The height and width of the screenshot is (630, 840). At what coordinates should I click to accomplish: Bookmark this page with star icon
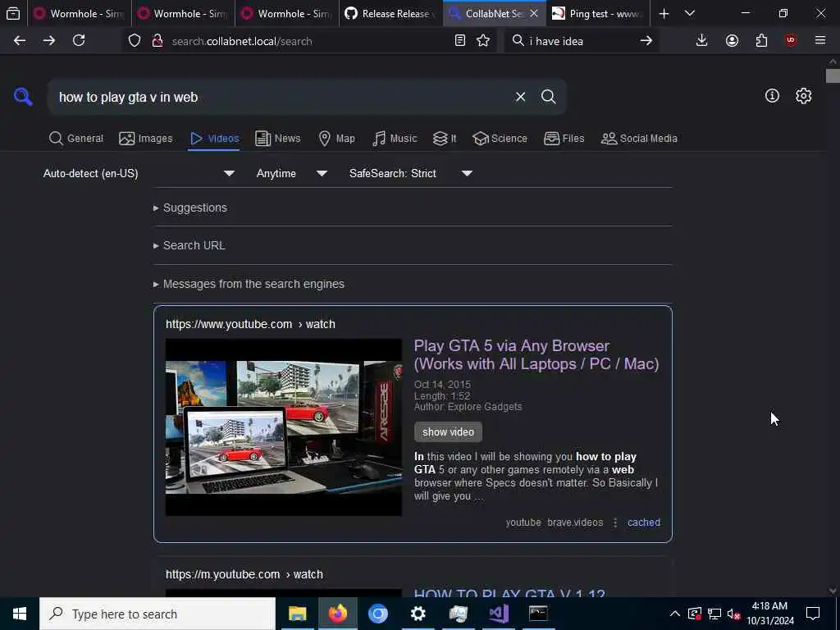pos(483,41)
